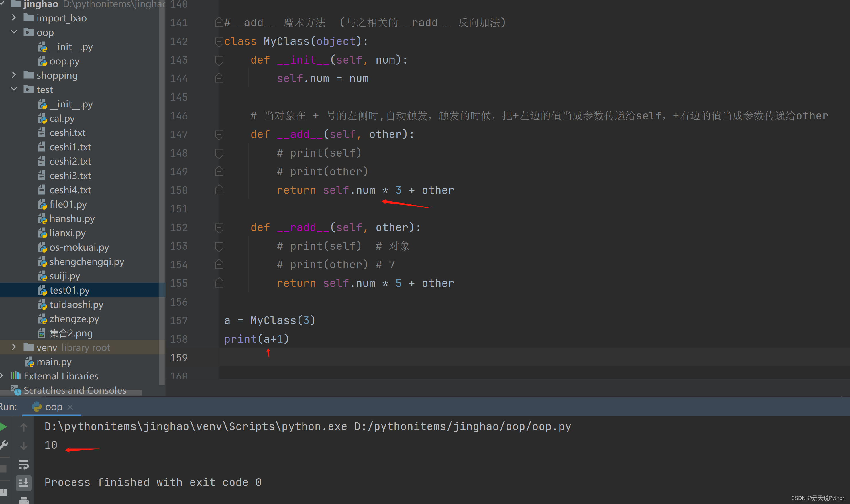
Task: Open shengchengqi.py file
Action: pyautogui.click(x=87, y=261)
